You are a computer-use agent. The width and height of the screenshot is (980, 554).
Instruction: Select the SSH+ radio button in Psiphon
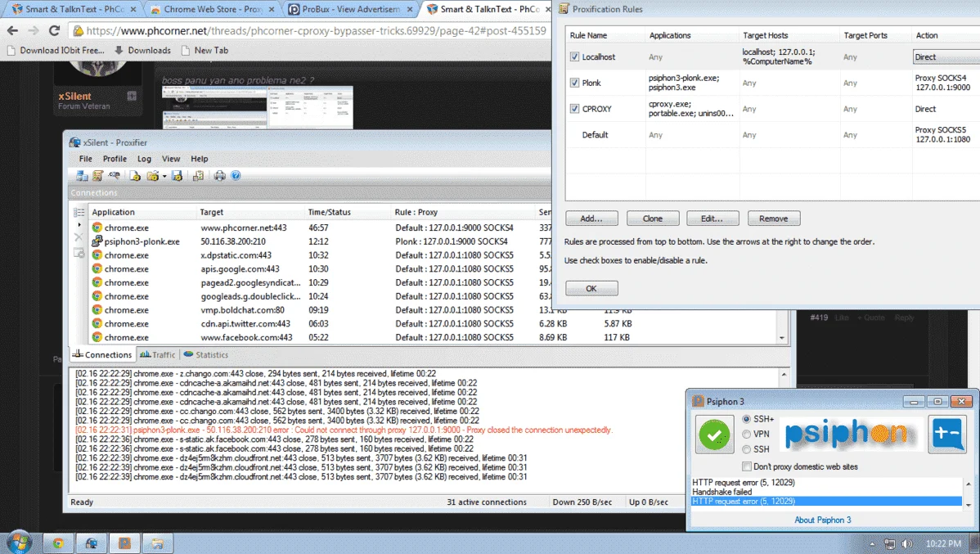(x=746, y=419)
